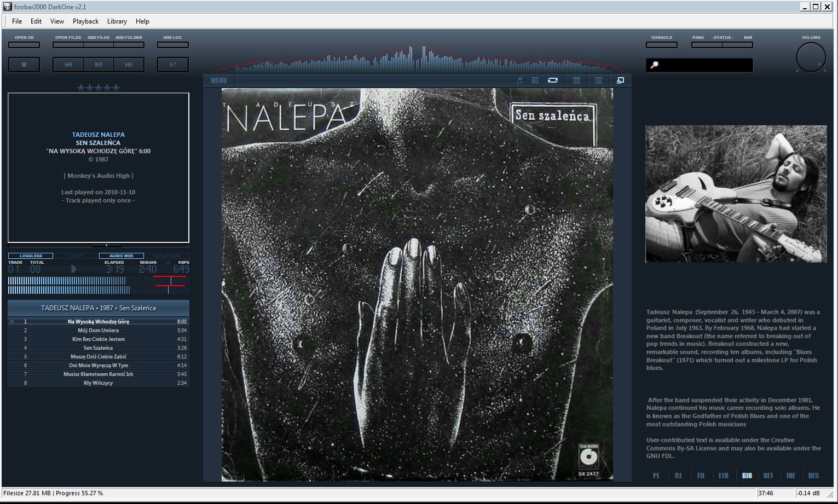Image resolution: width=838 pixels, height=504 pixels.
Task: Switch to the BIO panel tab
Action: pyautogui.click(x=747, y=476)
